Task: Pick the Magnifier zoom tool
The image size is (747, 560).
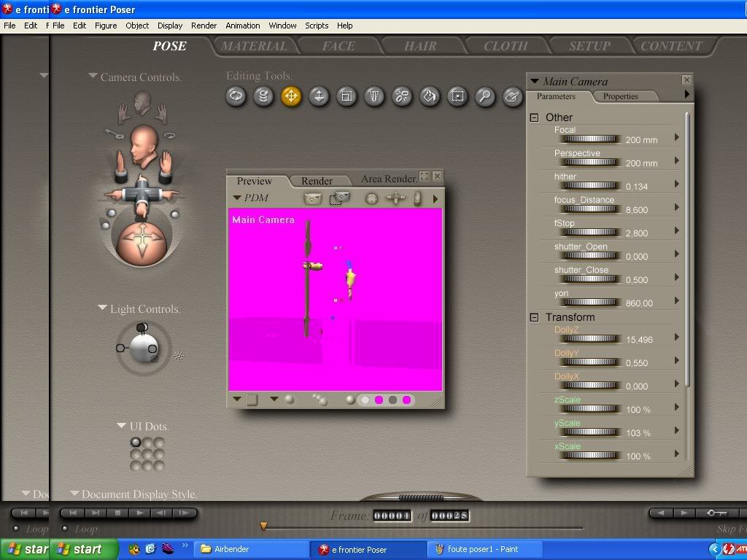Action: (485, 96)
